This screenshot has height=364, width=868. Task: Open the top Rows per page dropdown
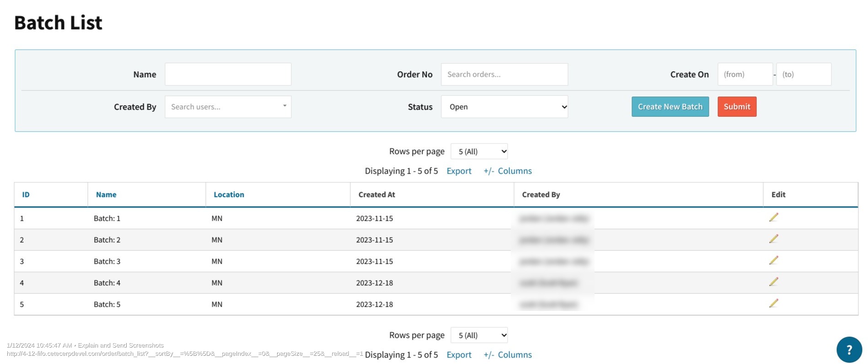pos(479,151)
